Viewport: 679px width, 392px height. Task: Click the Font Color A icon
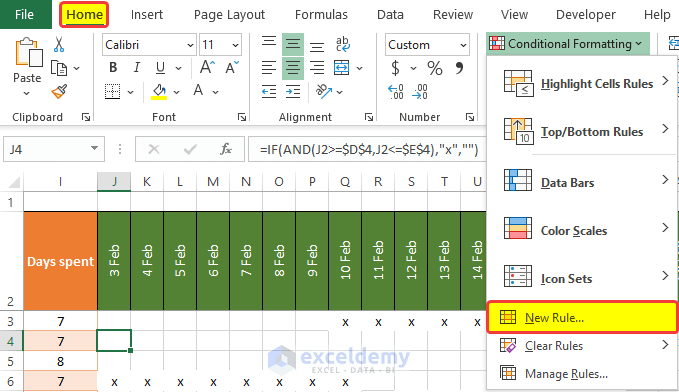click(198, 91)
